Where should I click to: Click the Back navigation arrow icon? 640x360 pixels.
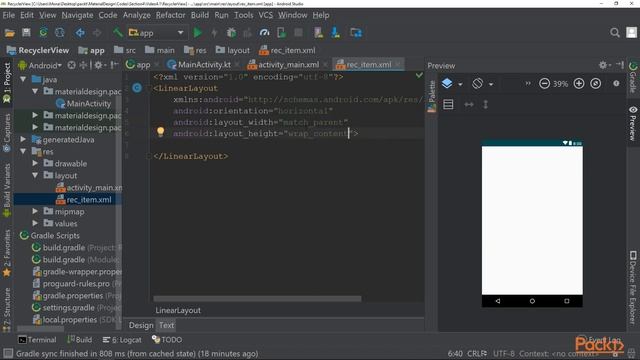click(80, 33)
